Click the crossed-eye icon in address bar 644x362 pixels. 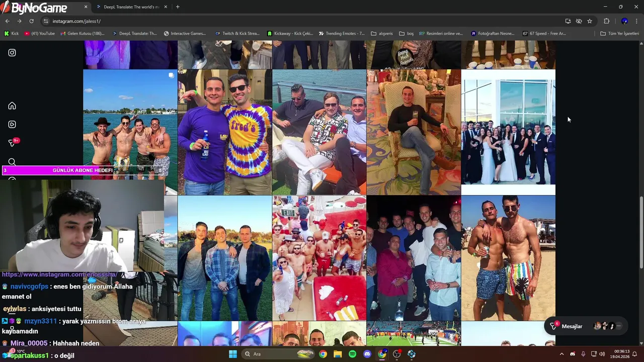(x=579, y=21)
